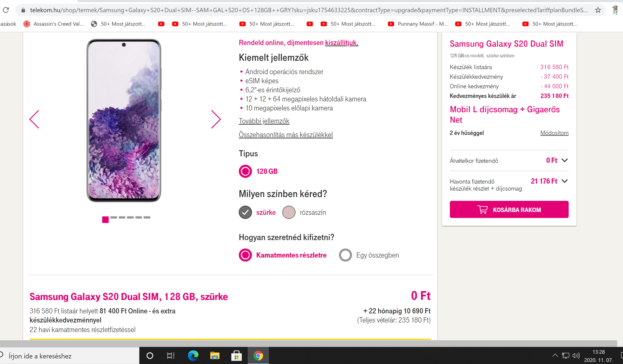The image size is (623, 364).
Task: Add phone to cart with Kosárba rakom
Action: click(509, 209)
